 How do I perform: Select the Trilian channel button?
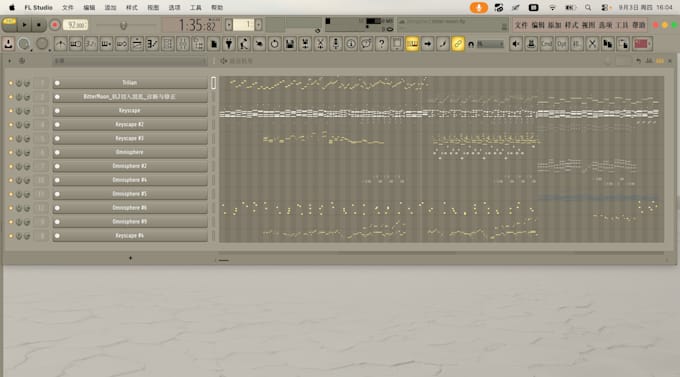click(x=130, y=83)
